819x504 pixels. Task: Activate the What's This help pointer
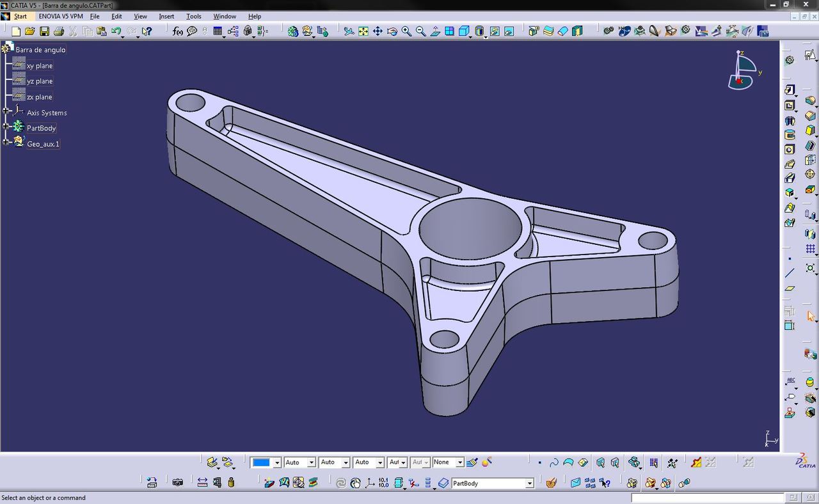147,31
